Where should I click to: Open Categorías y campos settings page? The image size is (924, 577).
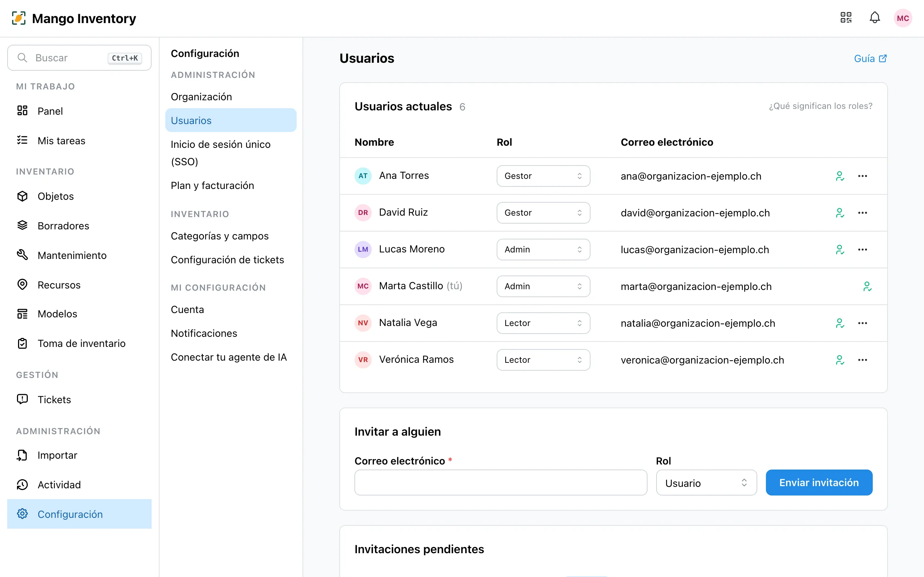pyautogui.click(x=219, y=236)
